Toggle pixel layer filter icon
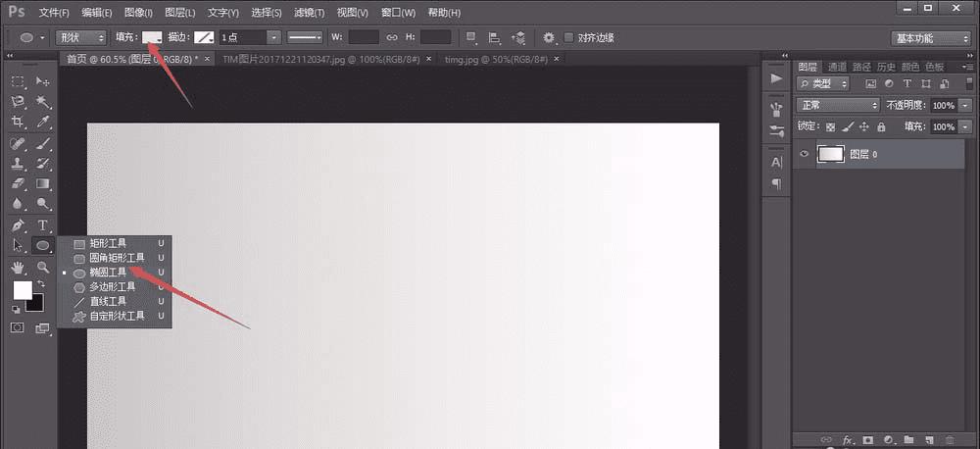 point(870,83)
